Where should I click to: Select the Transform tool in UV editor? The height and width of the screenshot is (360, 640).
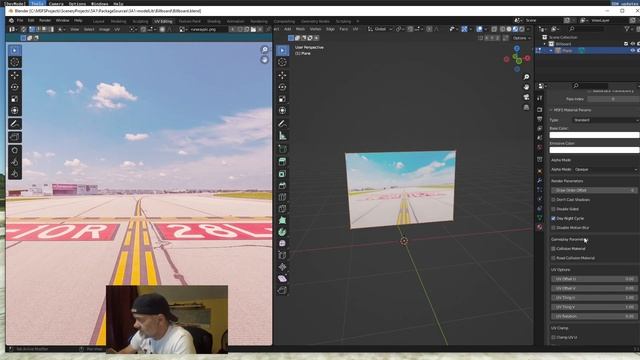point(15,111)
